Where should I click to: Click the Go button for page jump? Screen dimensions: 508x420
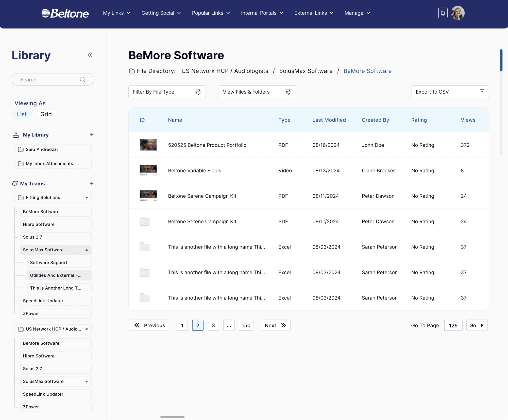(477, 325)
